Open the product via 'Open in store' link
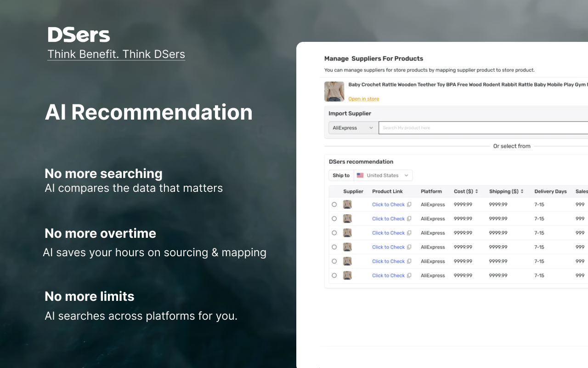The image size is (588, 368). (x=364, y=99)
